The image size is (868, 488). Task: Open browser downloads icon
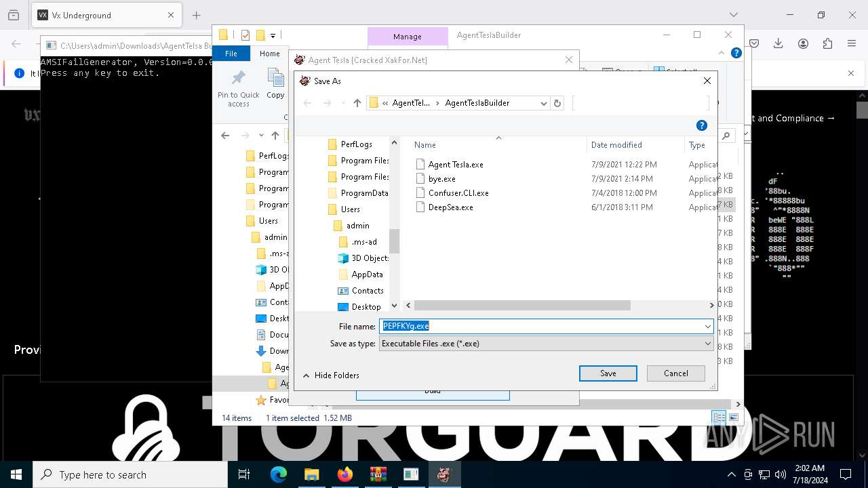778,43
